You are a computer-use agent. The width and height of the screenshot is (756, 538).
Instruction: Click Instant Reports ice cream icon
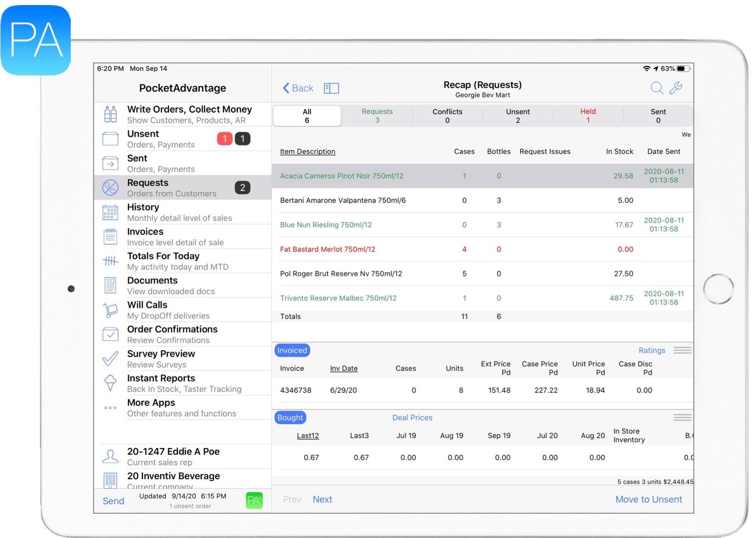click(110, 383)
